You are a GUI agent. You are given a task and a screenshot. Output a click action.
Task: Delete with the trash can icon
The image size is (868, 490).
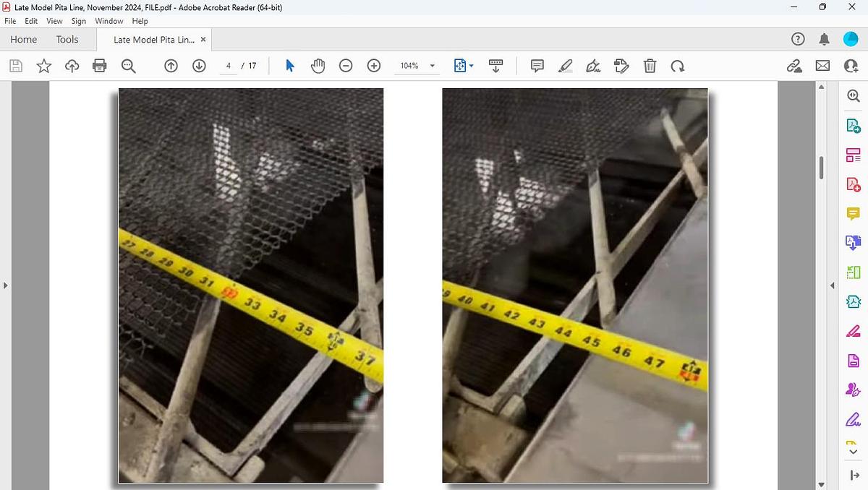tap(650, 66)
